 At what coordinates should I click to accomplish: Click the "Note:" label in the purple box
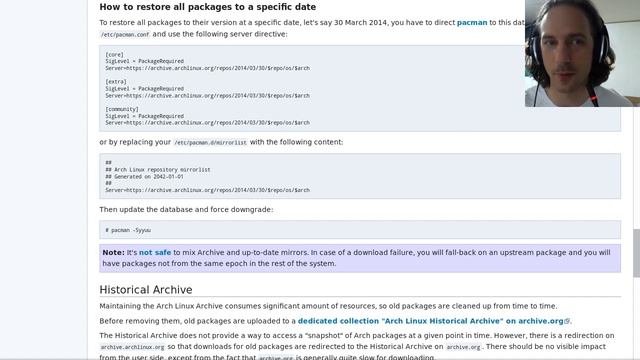coord(113,253)
